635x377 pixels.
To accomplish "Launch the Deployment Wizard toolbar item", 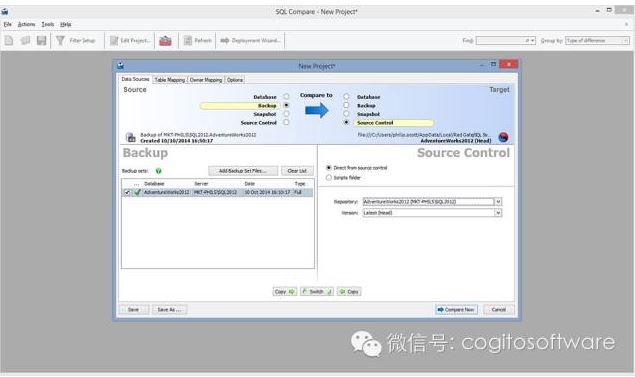I will coord(251,40).
